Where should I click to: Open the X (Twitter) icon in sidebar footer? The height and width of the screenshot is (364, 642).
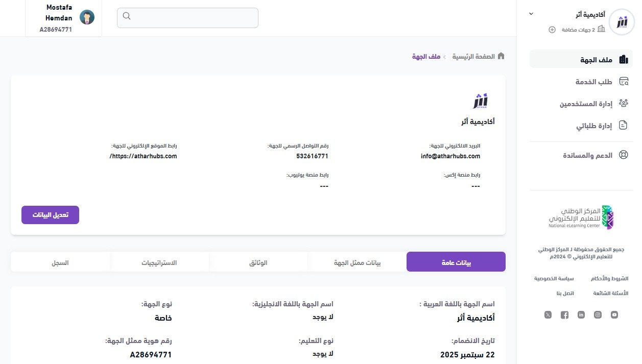tap(548, 315)
